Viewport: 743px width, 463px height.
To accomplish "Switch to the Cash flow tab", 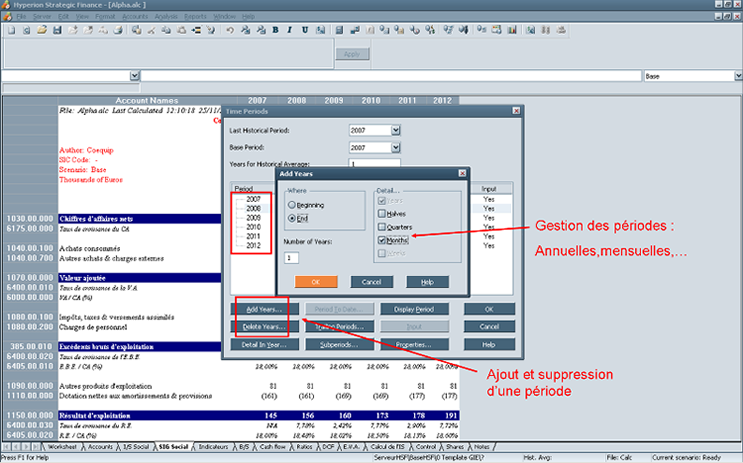I will point(272,447).
